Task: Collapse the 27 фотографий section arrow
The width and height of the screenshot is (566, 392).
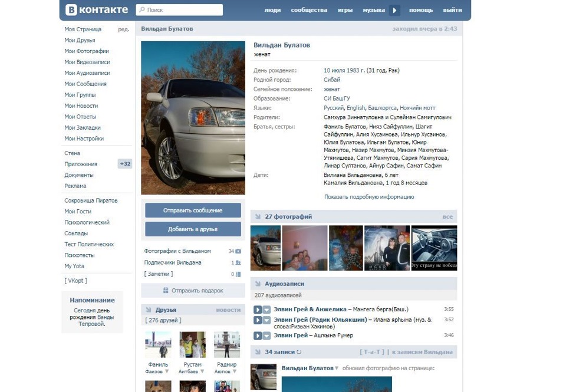Action: (258, 216)
